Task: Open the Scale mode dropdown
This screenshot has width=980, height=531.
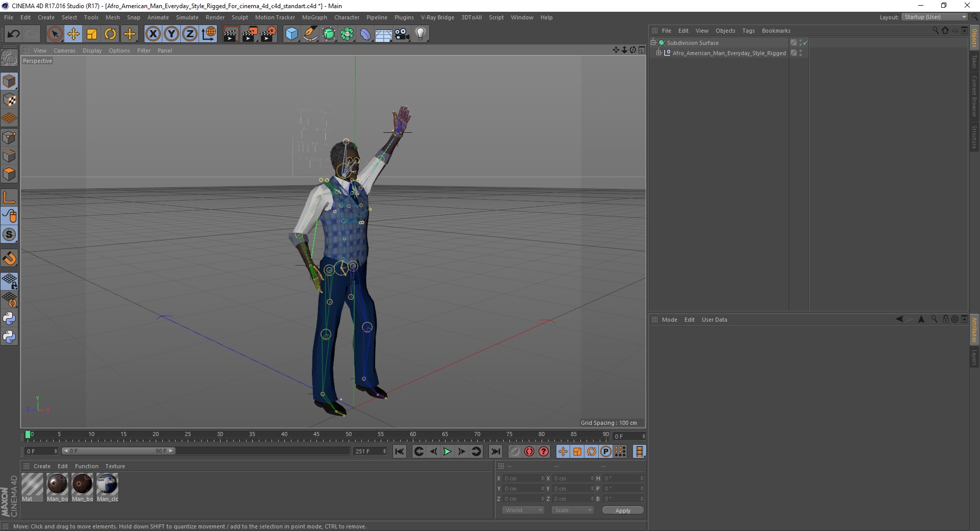Action: click(x=573, y=510)
